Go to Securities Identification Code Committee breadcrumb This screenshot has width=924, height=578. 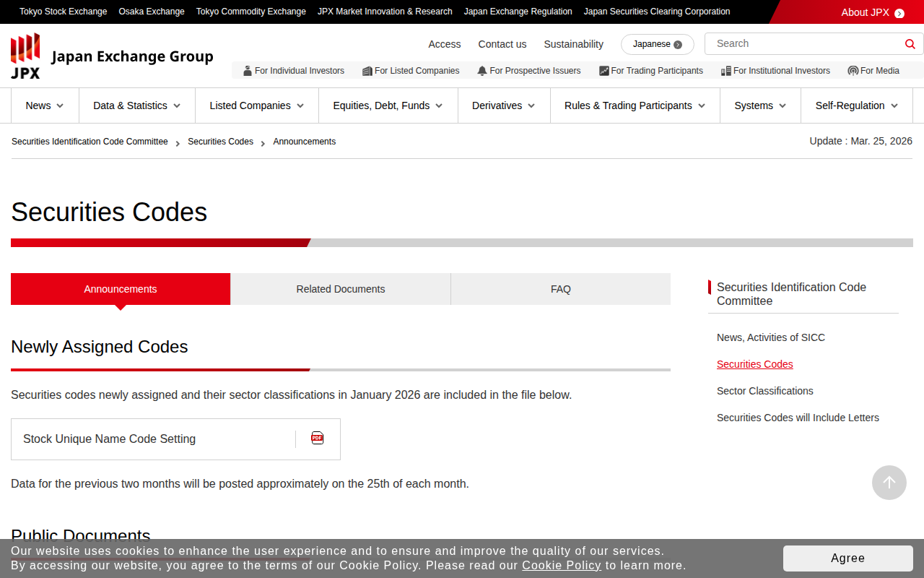coord(90,142)
